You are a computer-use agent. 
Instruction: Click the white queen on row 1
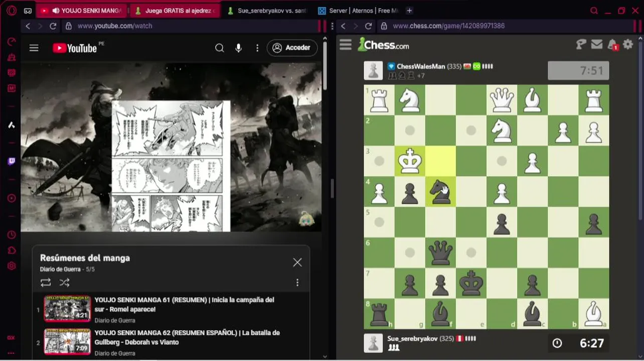coord(502,100)
